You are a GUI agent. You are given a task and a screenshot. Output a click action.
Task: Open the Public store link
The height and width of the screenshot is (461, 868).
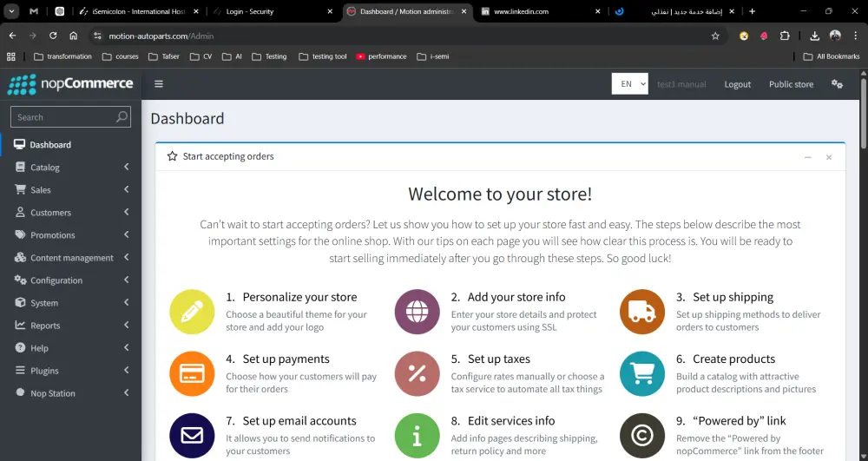tap(791, 84)
